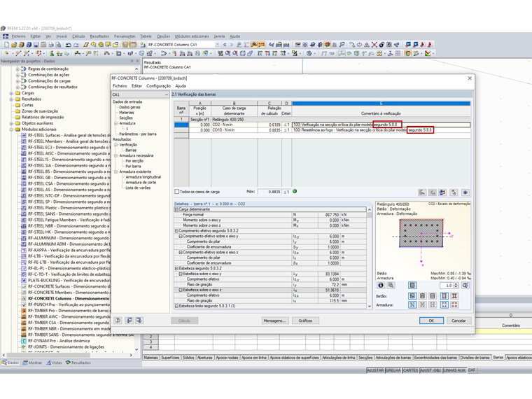The height and width of the screenshot is (399, 532).
Task: Click the zoom-reset icon beside the 1.0 field
Action: tap(465, 286)
